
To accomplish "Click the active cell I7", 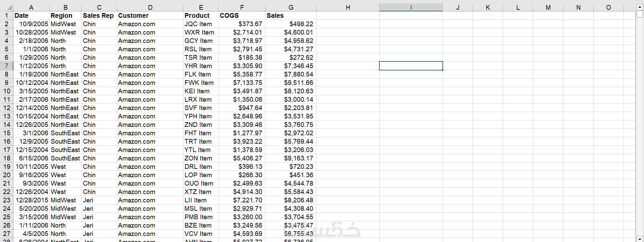I will click(x=411, y=66).
